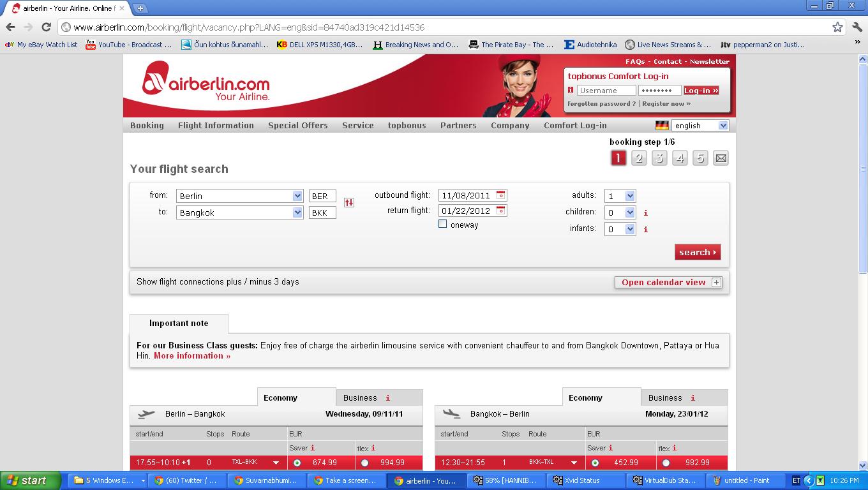Expand the TXL–BKK route details

pyautogui.click(x=276, y=463)
